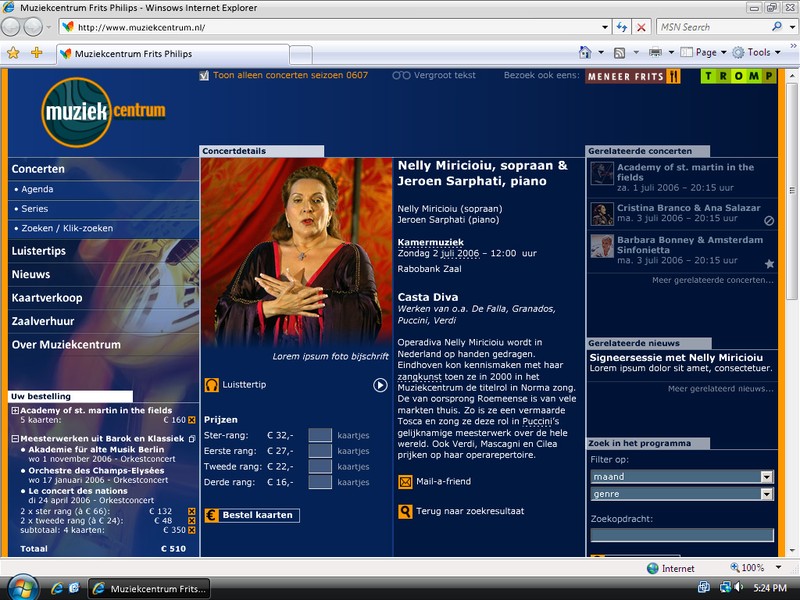Open 'Meer gerelateerde concerten' link

coord(713,280)
